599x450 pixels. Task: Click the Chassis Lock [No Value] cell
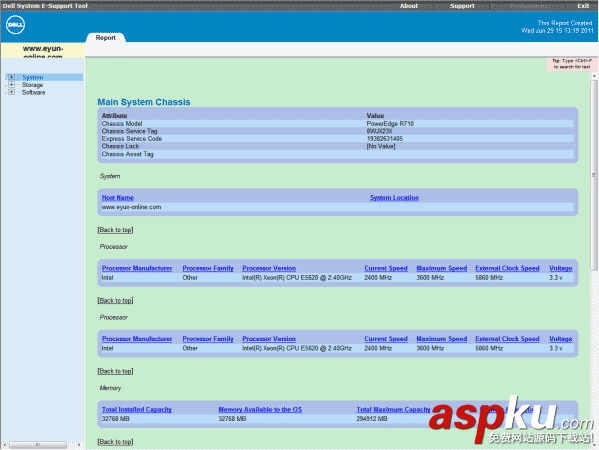381,146
